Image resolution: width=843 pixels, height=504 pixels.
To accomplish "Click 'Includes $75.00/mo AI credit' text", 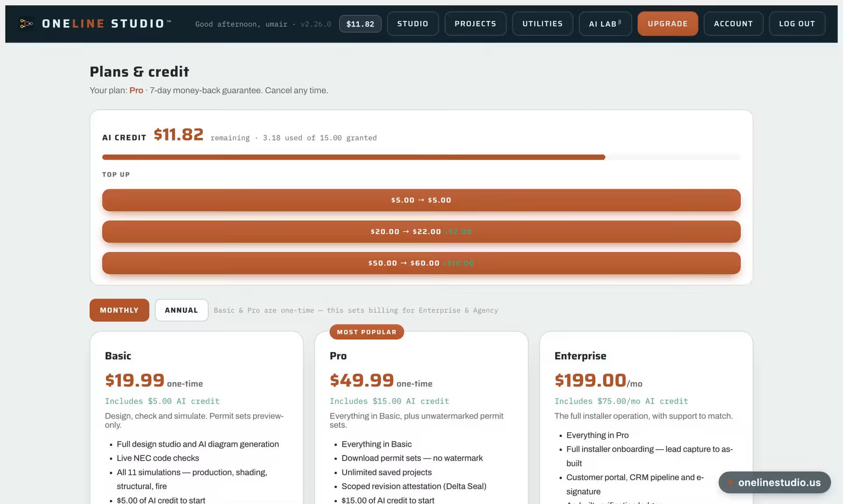I will point(621,401).
